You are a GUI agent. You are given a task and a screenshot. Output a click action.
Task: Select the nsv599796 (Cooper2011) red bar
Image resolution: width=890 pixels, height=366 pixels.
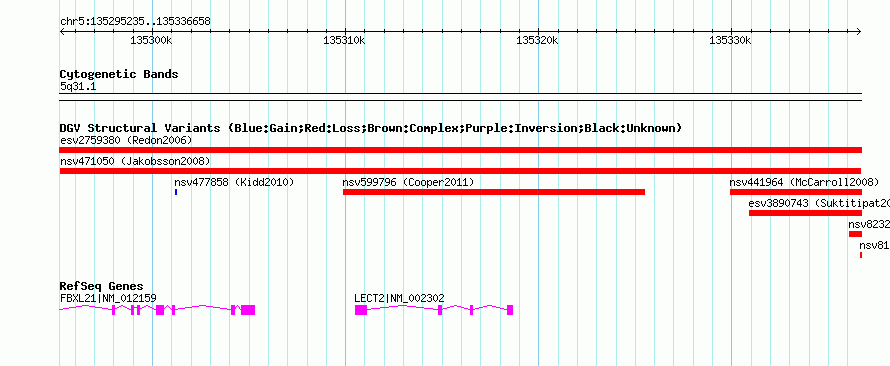point(494,192)
